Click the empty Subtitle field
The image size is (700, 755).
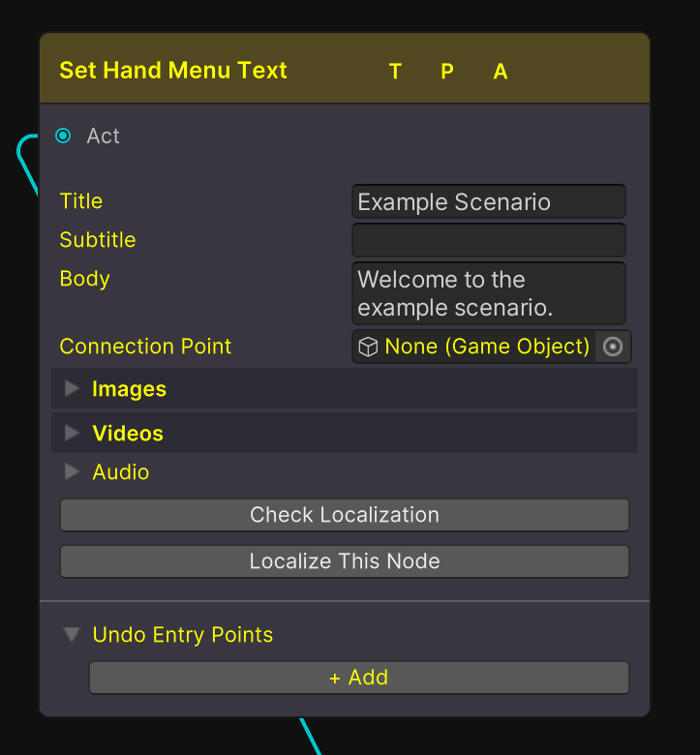tap(489, 240)
